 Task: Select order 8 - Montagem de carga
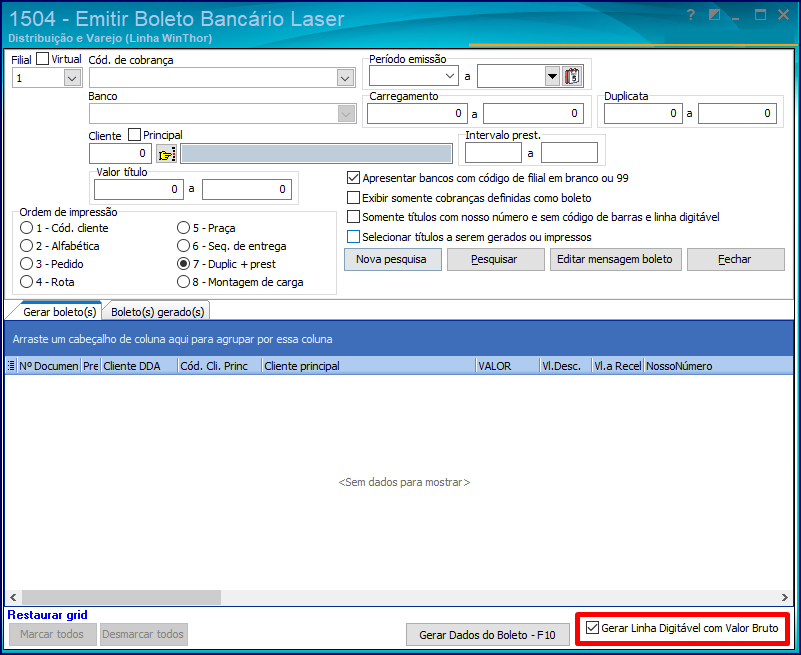(183, 282)
